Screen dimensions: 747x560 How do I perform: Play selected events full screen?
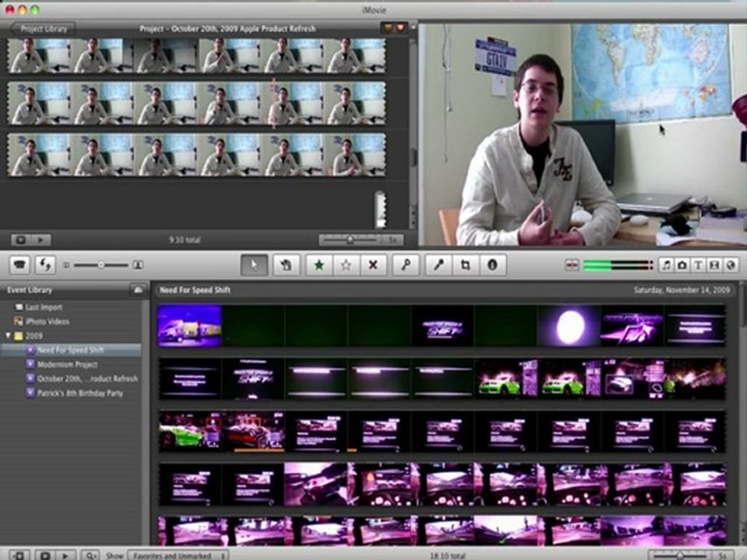click(x=45, y=555)
